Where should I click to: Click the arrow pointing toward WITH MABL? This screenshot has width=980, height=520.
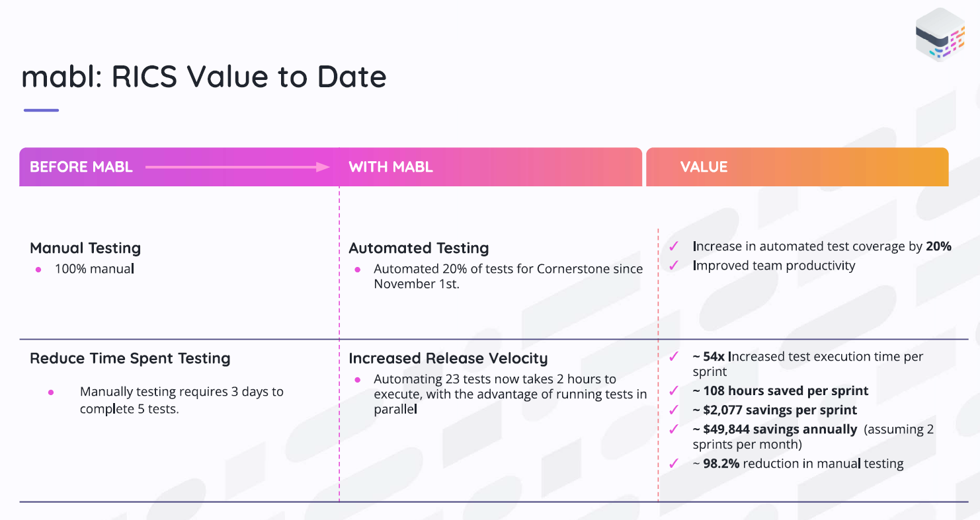(x=238, y=167)
